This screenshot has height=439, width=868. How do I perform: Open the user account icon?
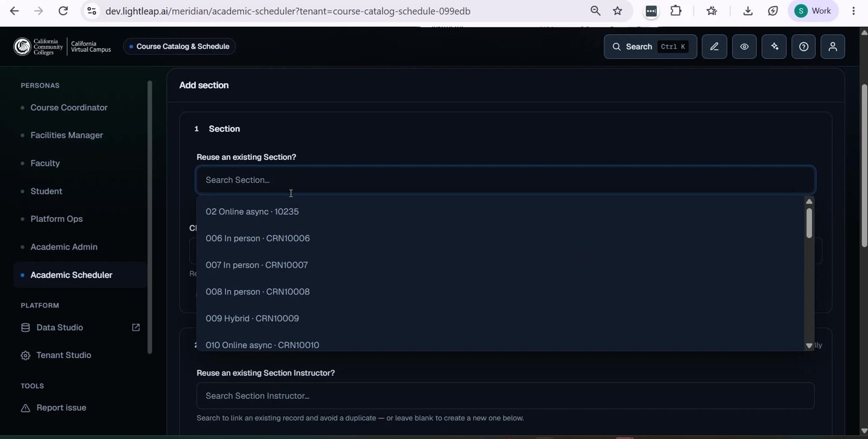(x=833, y=47)
